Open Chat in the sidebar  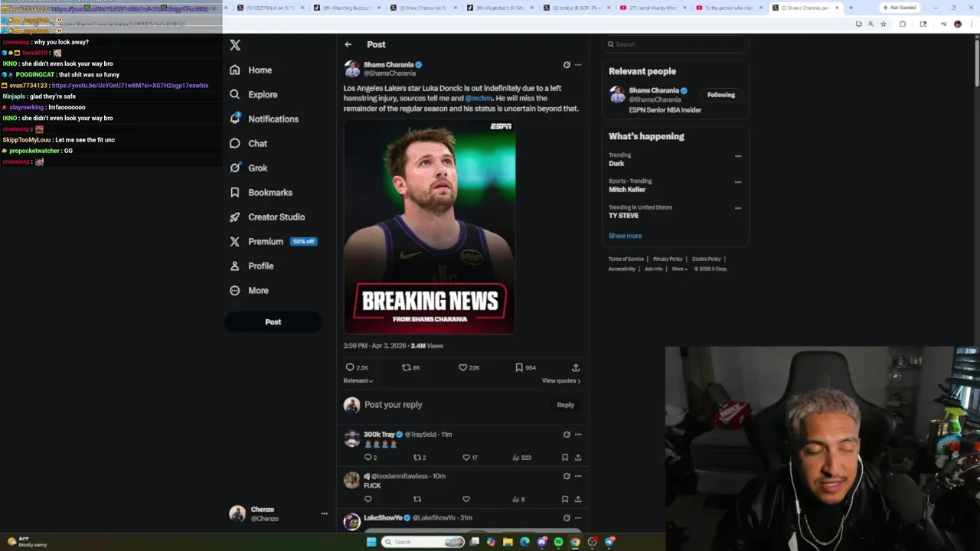(x=248, y=143)
